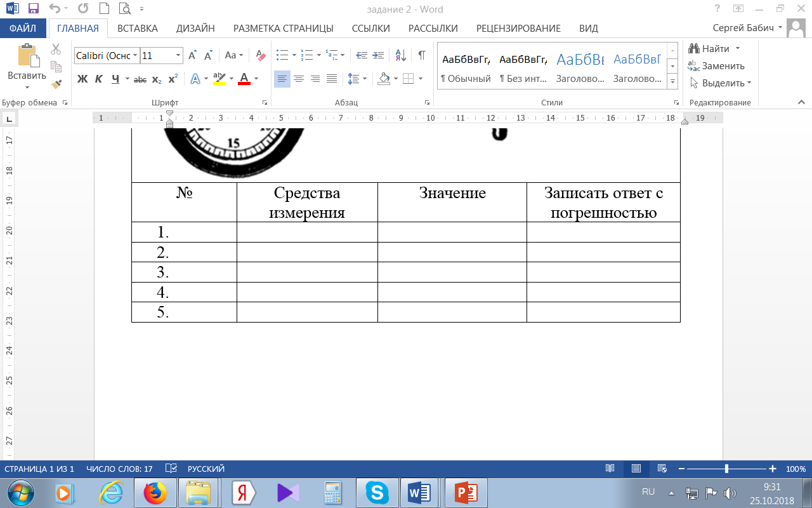Click the zoom slider handle

click(726, 469)
